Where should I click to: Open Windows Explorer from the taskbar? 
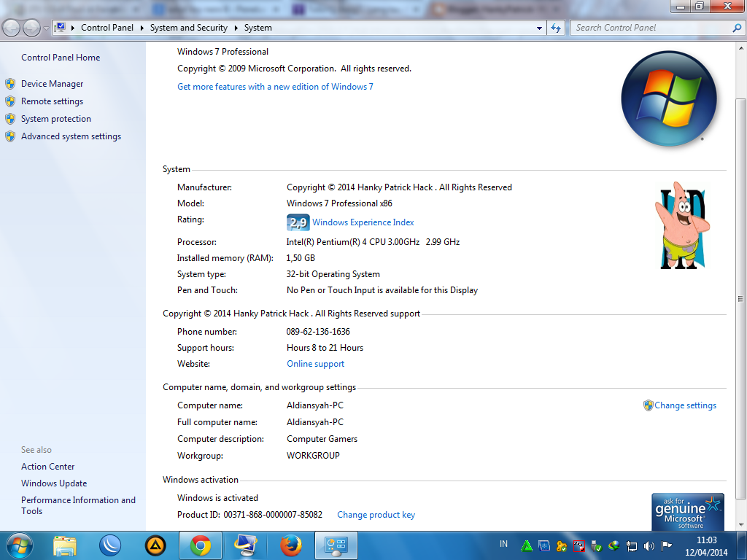[65, 545]
